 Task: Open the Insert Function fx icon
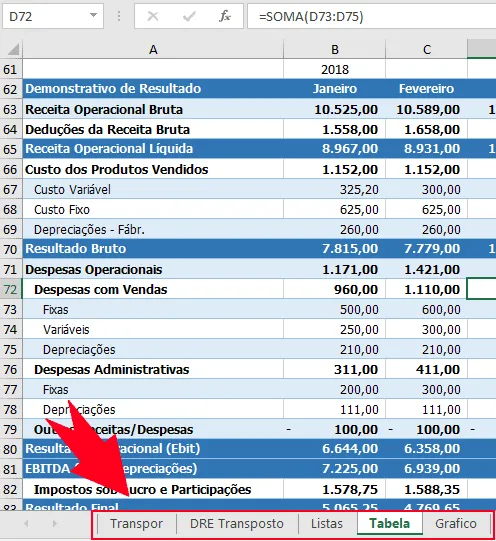[x=225, y=16]
